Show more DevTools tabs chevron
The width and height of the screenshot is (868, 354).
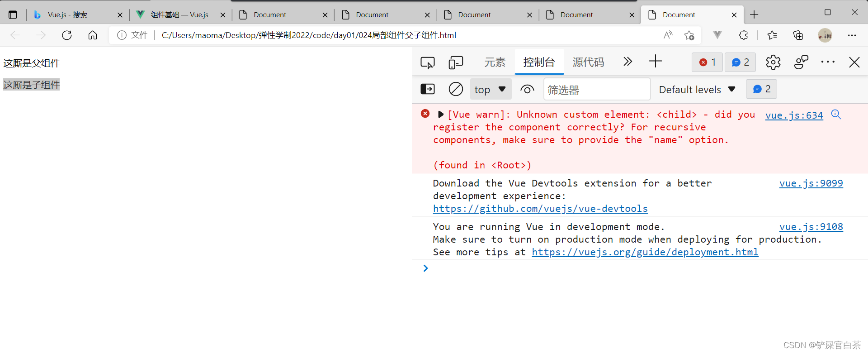(x=627, y=62)
